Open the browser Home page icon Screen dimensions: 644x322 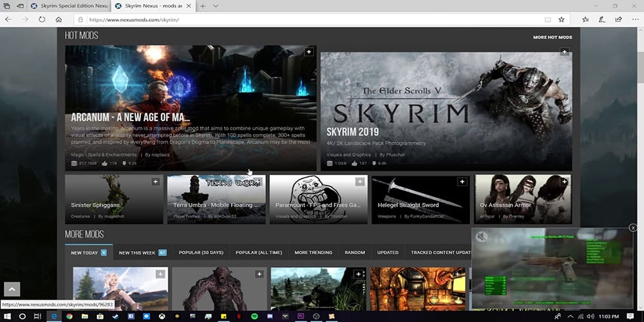point(59,19)
